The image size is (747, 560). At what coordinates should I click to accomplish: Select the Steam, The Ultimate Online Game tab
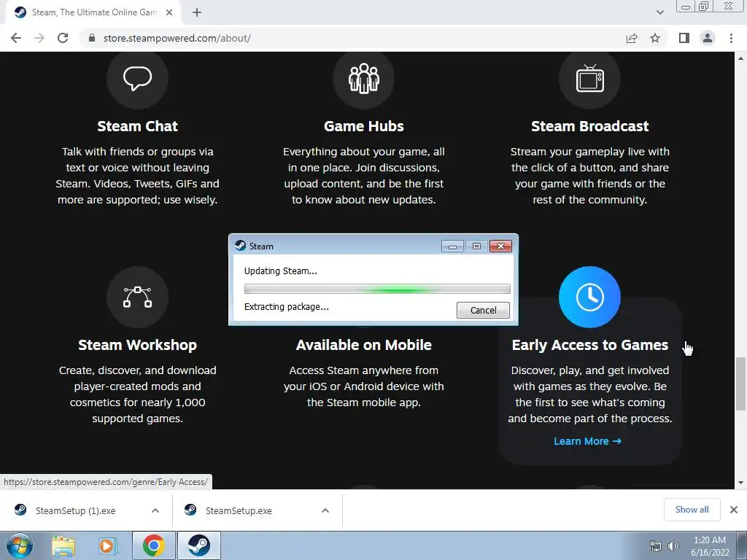pyautogui.click(x=93, y=12)
